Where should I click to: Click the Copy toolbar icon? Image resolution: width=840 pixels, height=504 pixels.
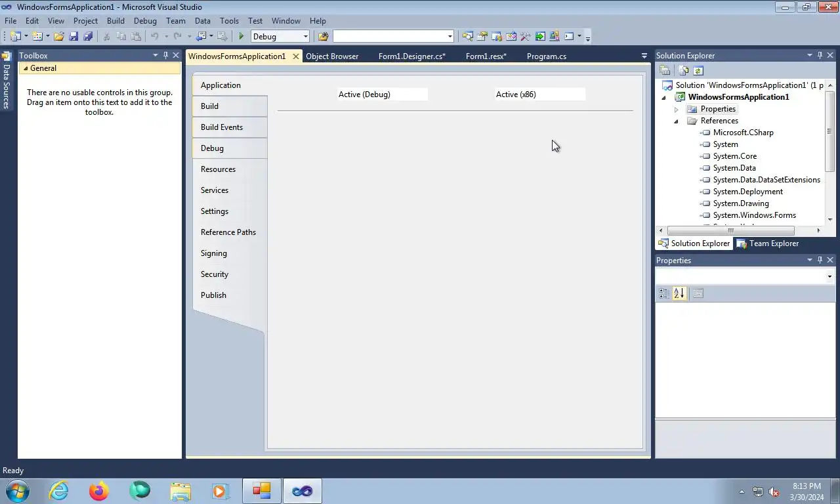pyautogui.click(x=121, y=37)
